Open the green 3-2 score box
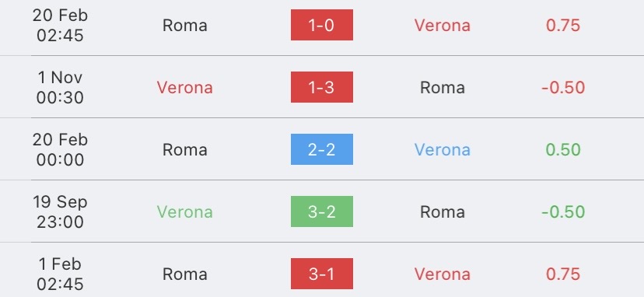This screenshot has height=297, width=644. click(321, 211)
